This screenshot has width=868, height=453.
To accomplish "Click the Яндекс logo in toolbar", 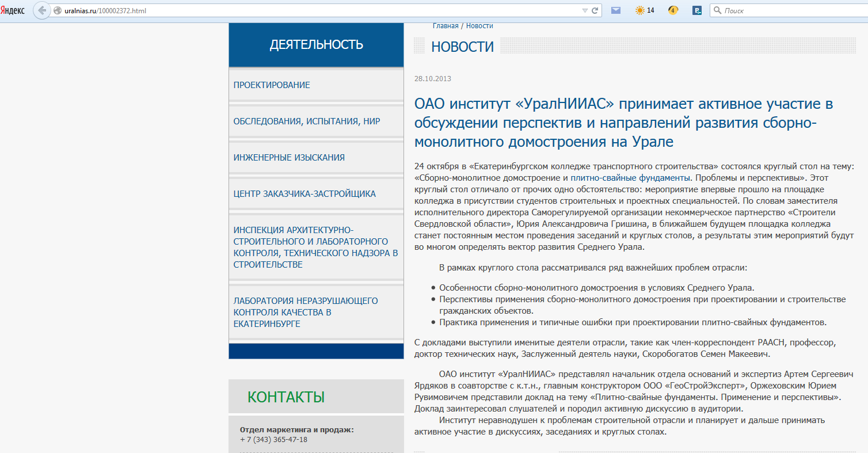I will pos(13,10).
